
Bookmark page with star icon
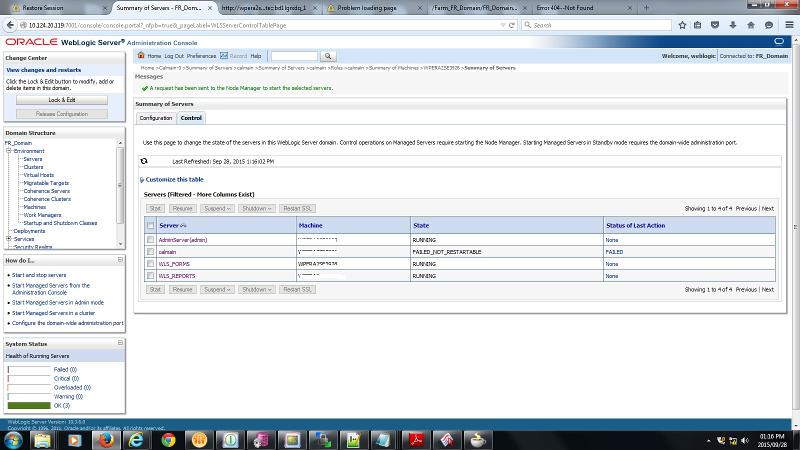682,25
